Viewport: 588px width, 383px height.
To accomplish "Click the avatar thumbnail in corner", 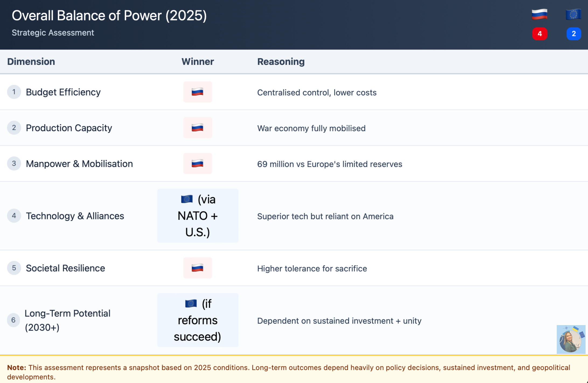I will coord(571,339).
